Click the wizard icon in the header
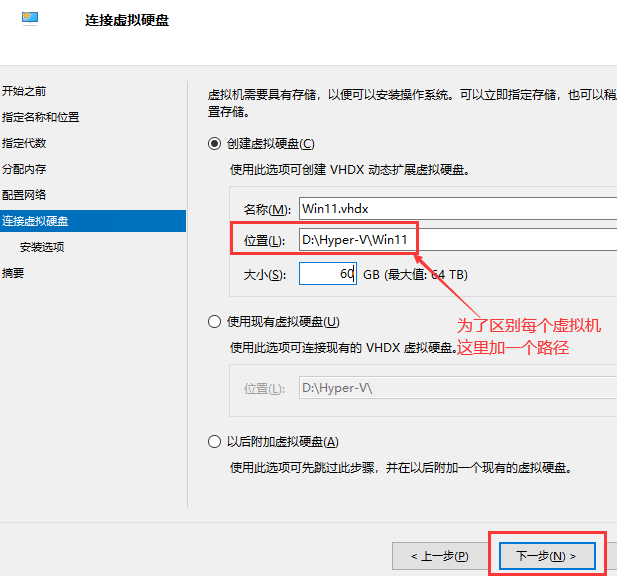This screenshot has height=576, width=617. (30, 20)
